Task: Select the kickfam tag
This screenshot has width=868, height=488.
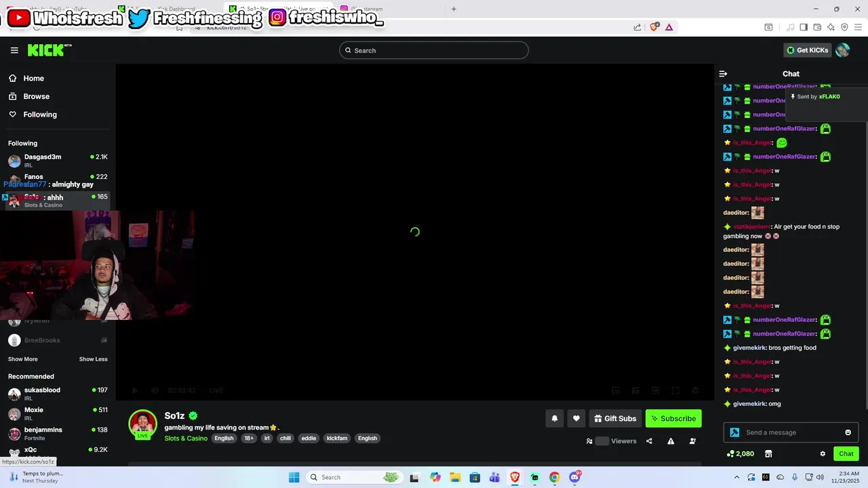Action: click(337, 439)
